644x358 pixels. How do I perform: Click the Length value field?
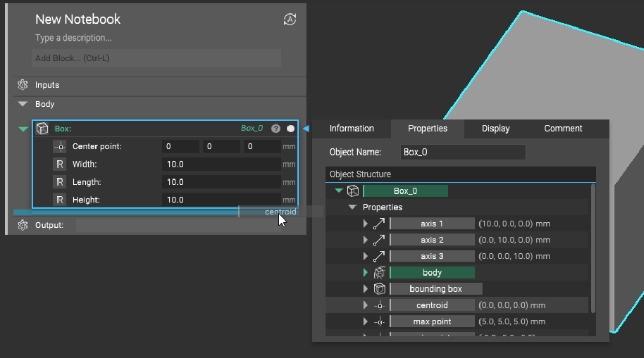point(222,182)
